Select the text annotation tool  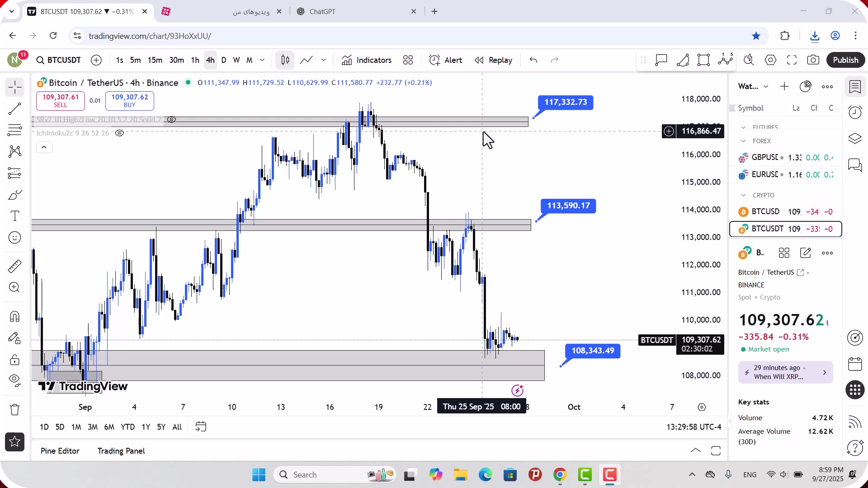(x=14, y=216)
